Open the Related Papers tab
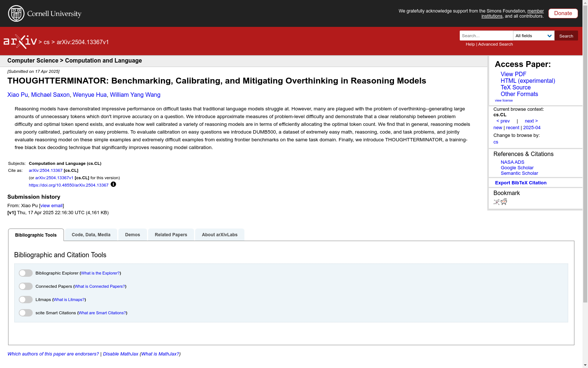 (x=171, y=235)
